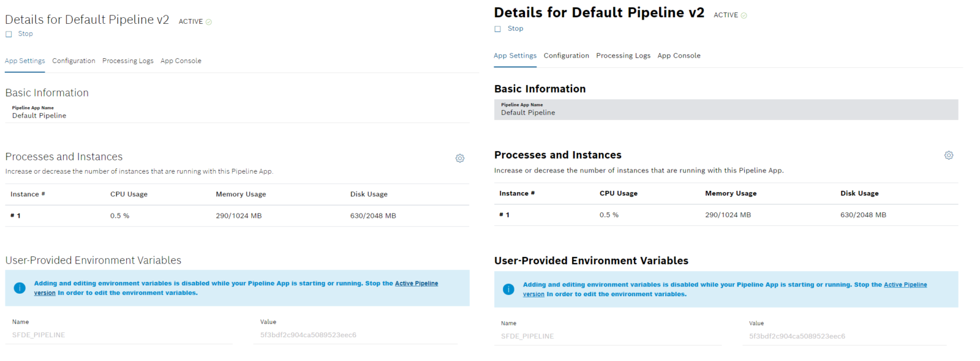
Task: Switch to Processing Logs tab in the left view
Action: coord(127,61)
